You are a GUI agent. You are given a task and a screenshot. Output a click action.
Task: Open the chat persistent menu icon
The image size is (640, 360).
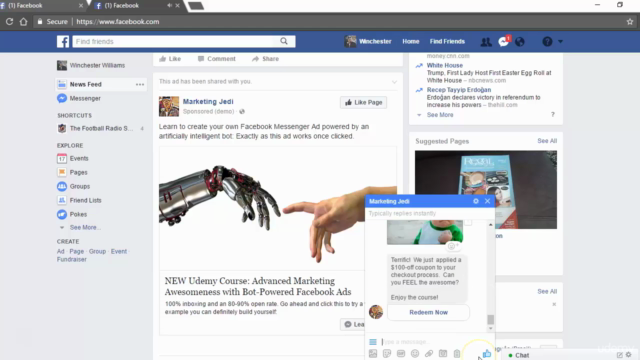(373, 342)
